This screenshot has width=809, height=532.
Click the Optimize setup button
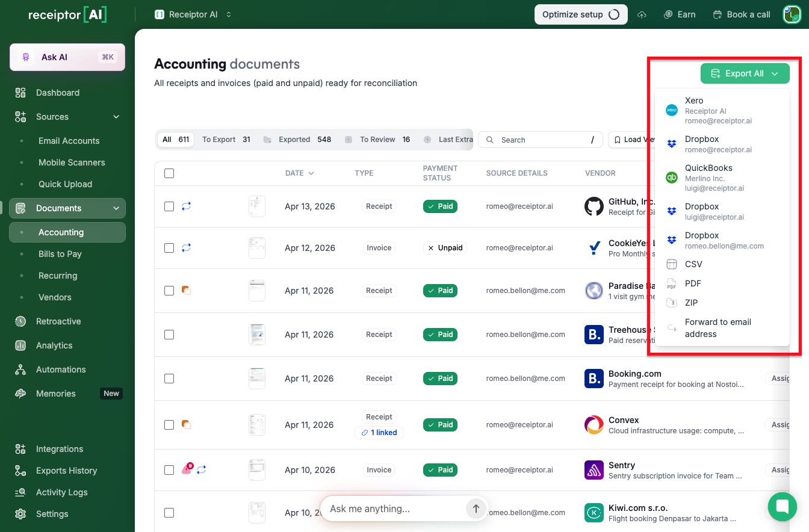581,14
